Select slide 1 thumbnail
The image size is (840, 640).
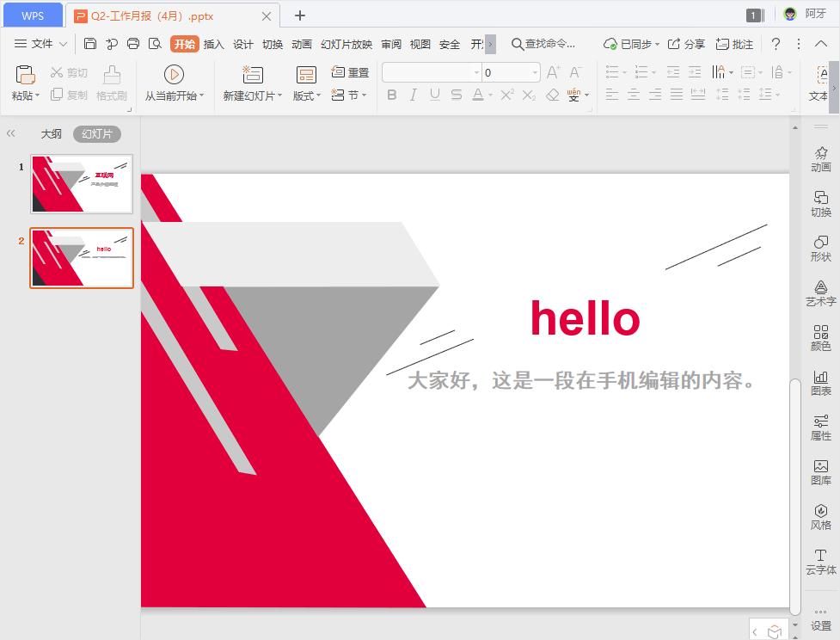click(x=82, y=184)
